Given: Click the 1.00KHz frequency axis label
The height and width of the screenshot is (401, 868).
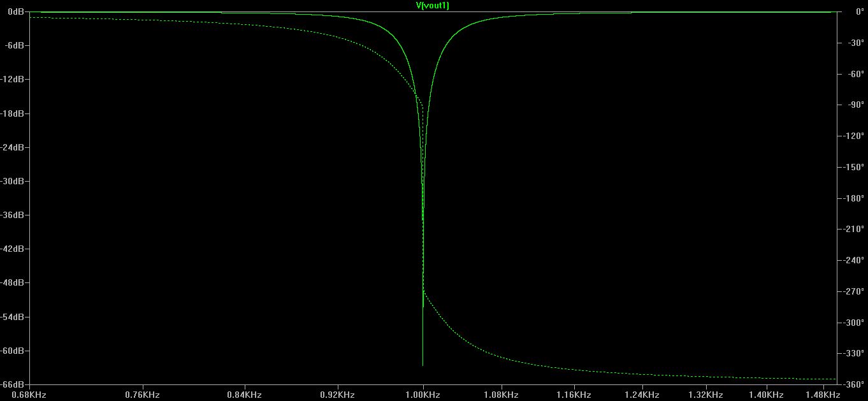Looking at the screenshot, I should (423, 395).
